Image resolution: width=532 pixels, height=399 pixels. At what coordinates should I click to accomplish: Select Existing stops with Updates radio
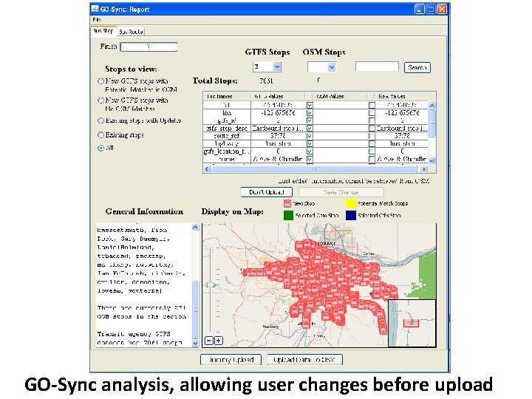pyautogui.click(x=100, y=120)
